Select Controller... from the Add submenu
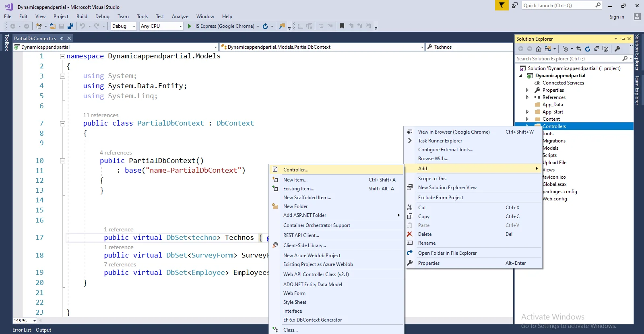 (296, 170)
